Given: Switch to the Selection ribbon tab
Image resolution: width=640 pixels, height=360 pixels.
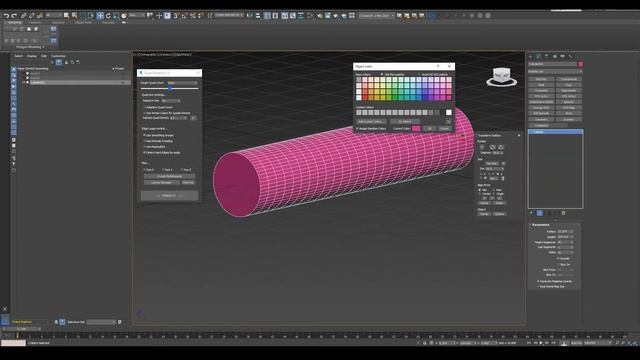Looking at the screenshot, I should (x=58, y=22).
